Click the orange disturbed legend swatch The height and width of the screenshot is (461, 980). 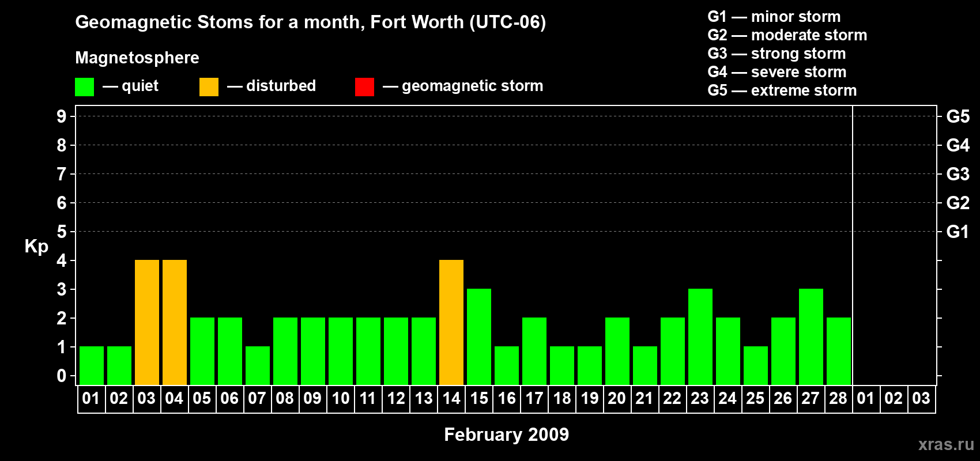point(209,87)
